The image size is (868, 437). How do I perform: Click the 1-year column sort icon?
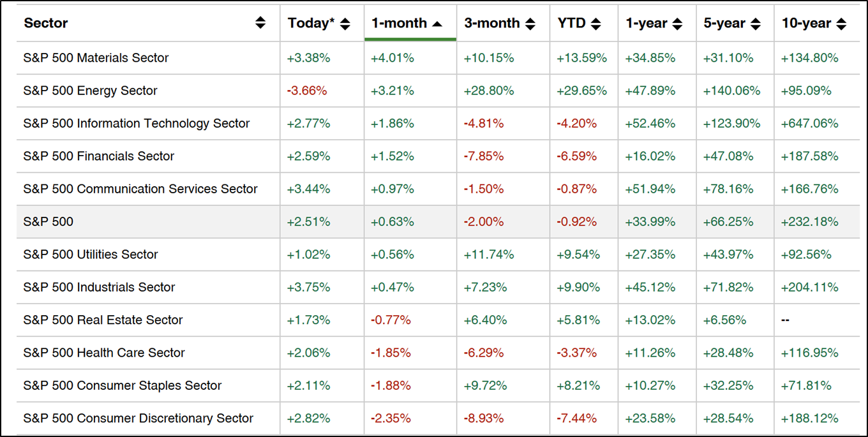pyautogui.click(x=677, y=24)
